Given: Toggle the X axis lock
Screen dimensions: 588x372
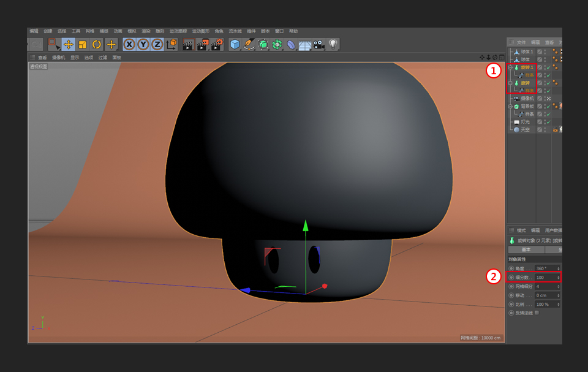Looking at the screenshot, I should [x=129, y=44].
